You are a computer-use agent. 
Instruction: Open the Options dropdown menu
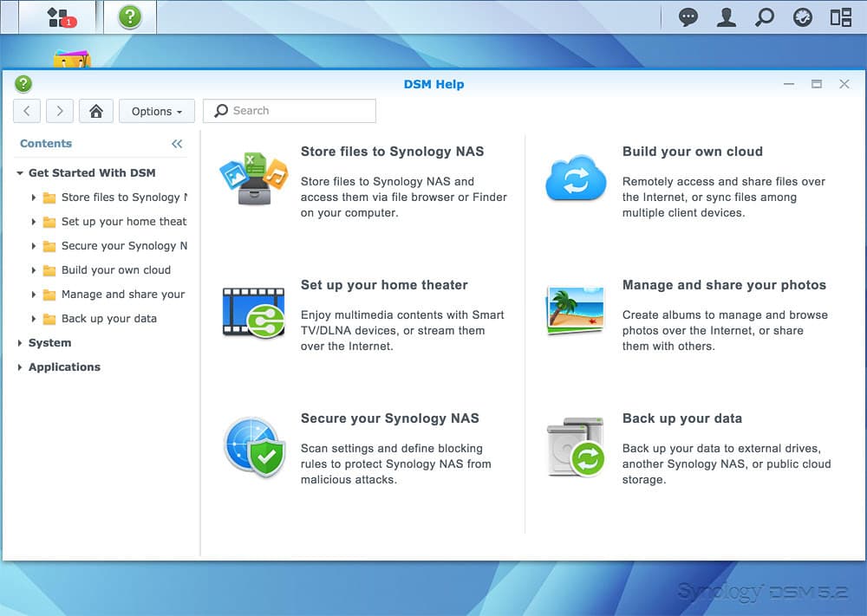pyautogui.click(x=157, y=111)
